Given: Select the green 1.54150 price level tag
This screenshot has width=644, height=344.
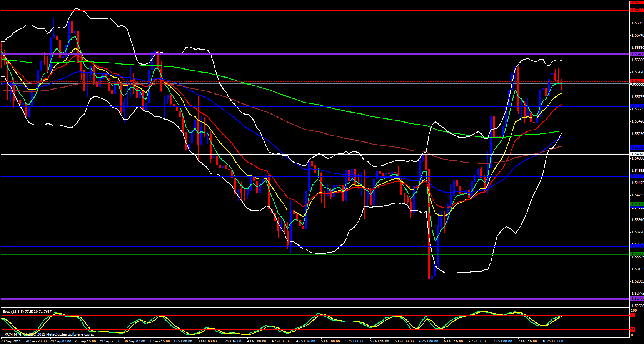Looking at the screenshot, I should [x=637, y=204].
